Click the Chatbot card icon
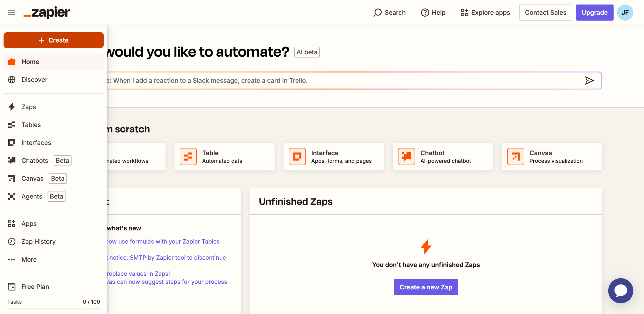This screenshot has height=314, width=644. [x=406, y=156]
